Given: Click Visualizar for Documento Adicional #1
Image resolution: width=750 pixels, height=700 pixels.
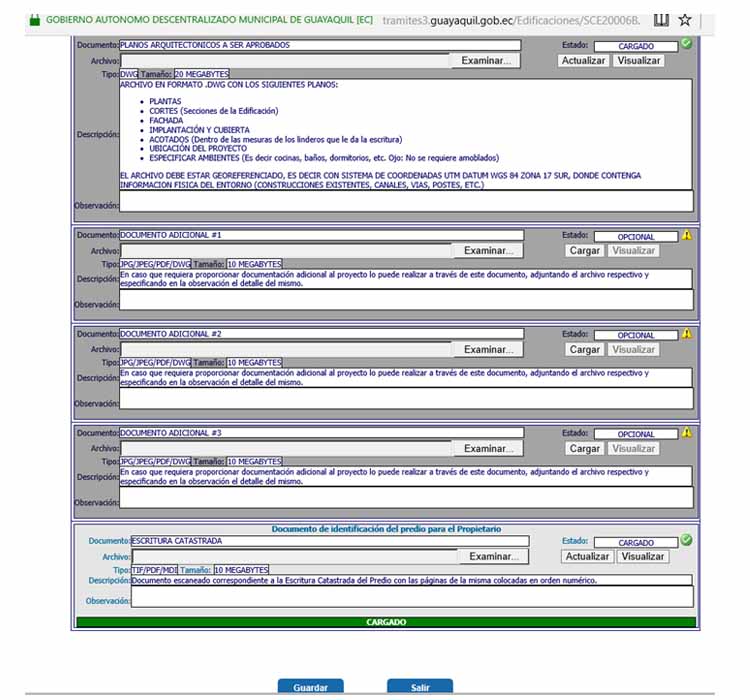Looking at the screenshot, I should [633, 251].
